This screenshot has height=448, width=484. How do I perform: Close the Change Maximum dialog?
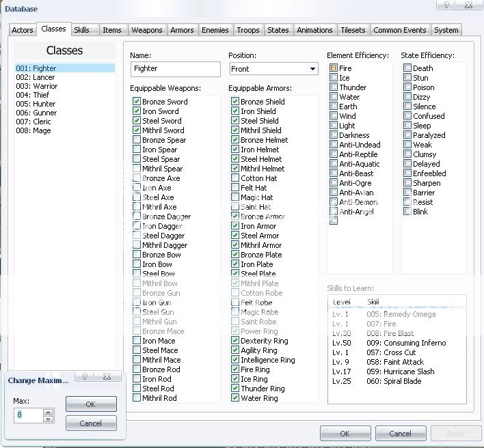click(107, 376)
